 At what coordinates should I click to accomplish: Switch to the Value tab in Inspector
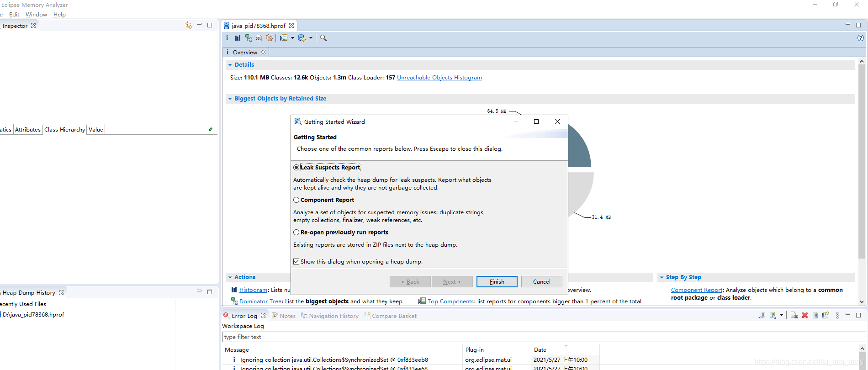[96, 129]
